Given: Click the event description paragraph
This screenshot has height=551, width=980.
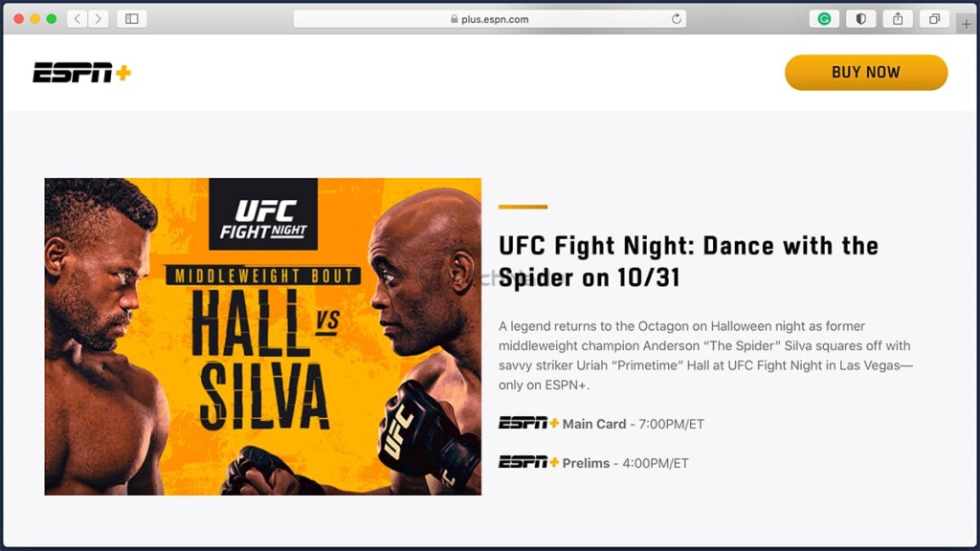Looking at the screenshot, I should point(705,356).
